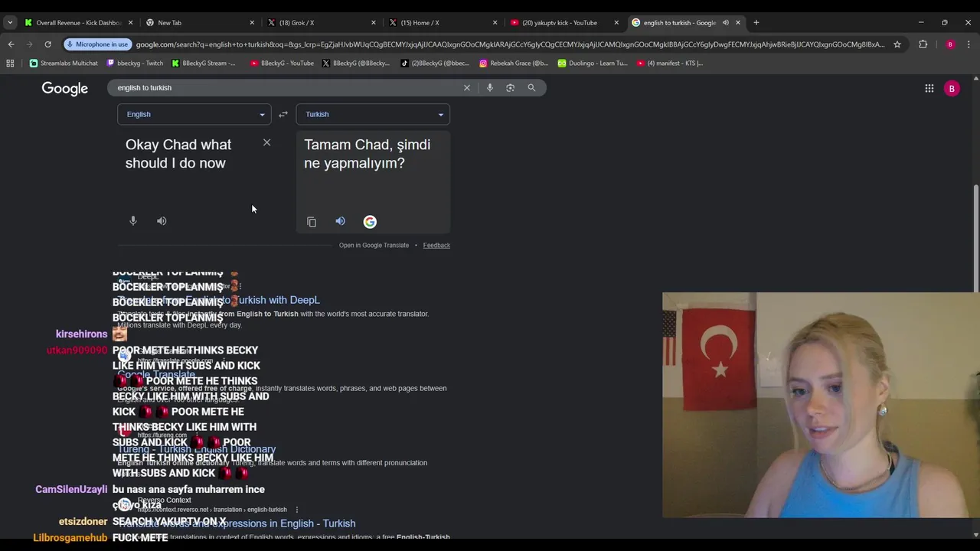Viewport: 980px width, 551px height.
Task: Listen to the English source text
Action: coord(162,221)
